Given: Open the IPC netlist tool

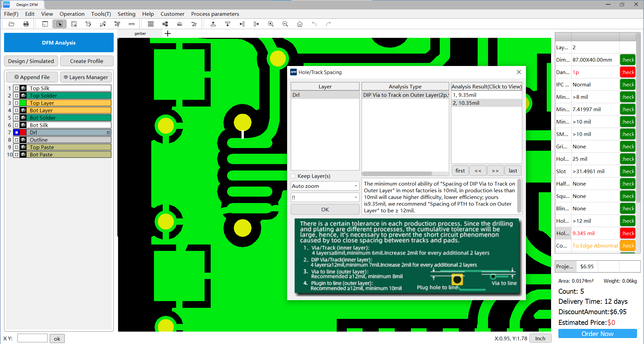Looking at the screenshot, I should 194,24.
